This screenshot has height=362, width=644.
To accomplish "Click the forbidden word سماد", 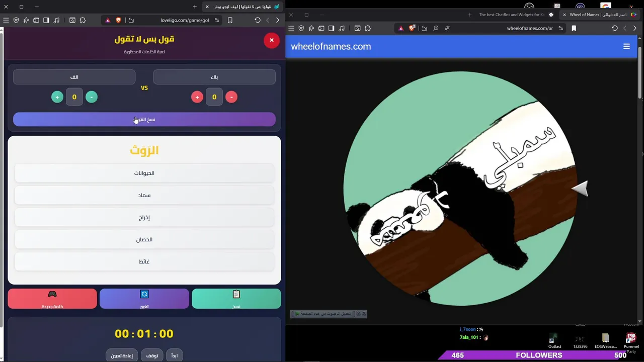I will click(x=144, y=195).
